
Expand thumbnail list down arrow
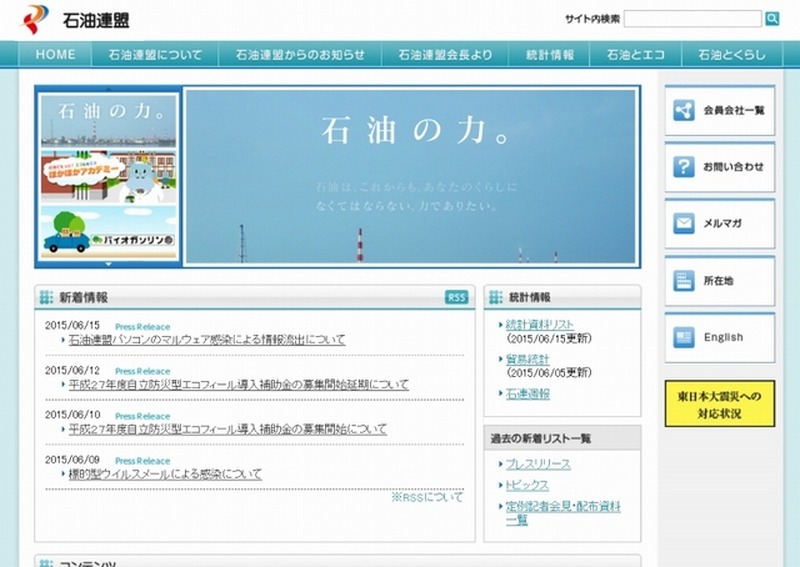click(x=108, y=264)
